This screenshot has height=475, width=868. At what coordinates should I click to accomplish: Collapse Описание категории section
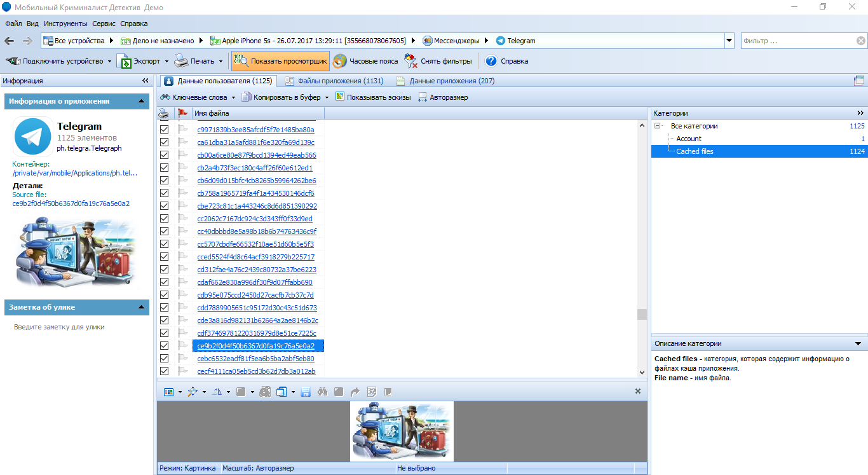click(858, 343)
